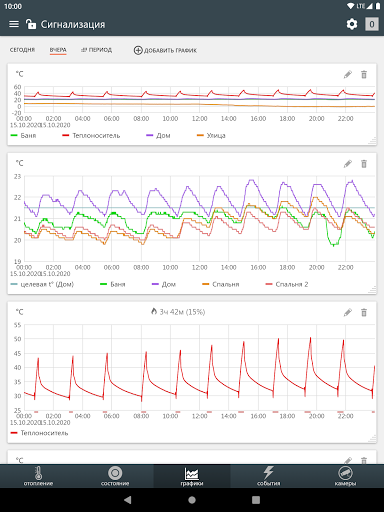Go to the События bottom tab
Image resolution: width=384 pixels, height=512 pixels.
(x=268, y=476)
